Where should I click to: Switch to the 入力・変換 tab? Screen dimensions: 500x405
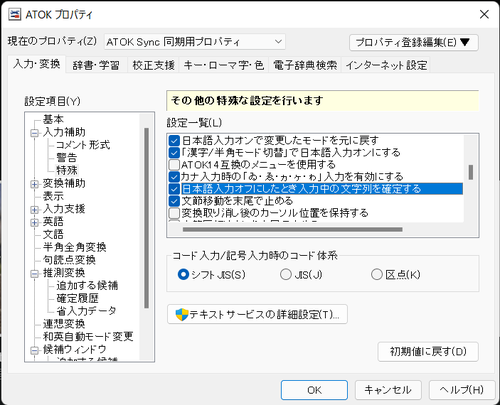(37, 64)
